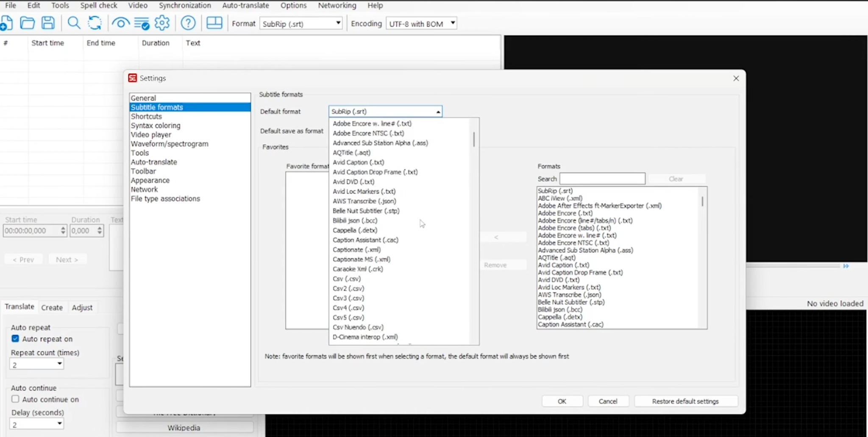Image resolution: width=868 pixels, height=437 pixels.
Task: Open Wikipedia lookup
Action: point(184,428)
